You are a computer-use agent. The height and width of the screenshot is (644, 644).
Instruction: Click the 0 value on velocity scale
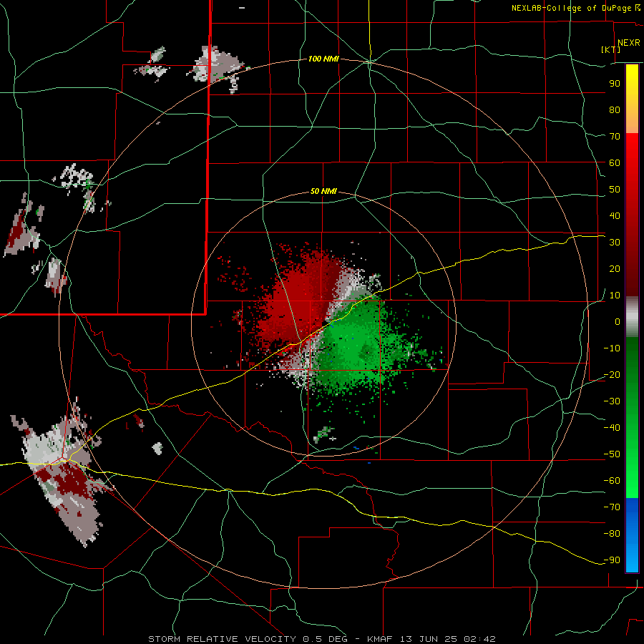618,321
